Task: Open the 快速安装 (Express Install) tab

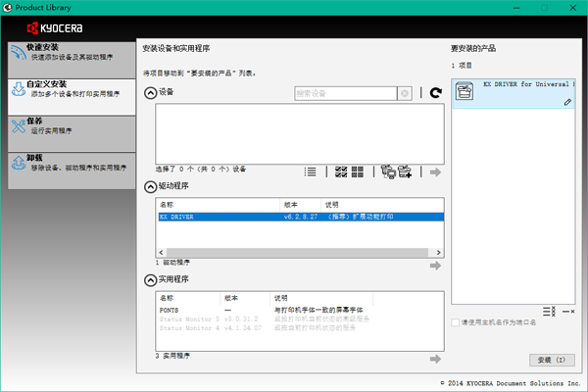Action: point(72,60)
